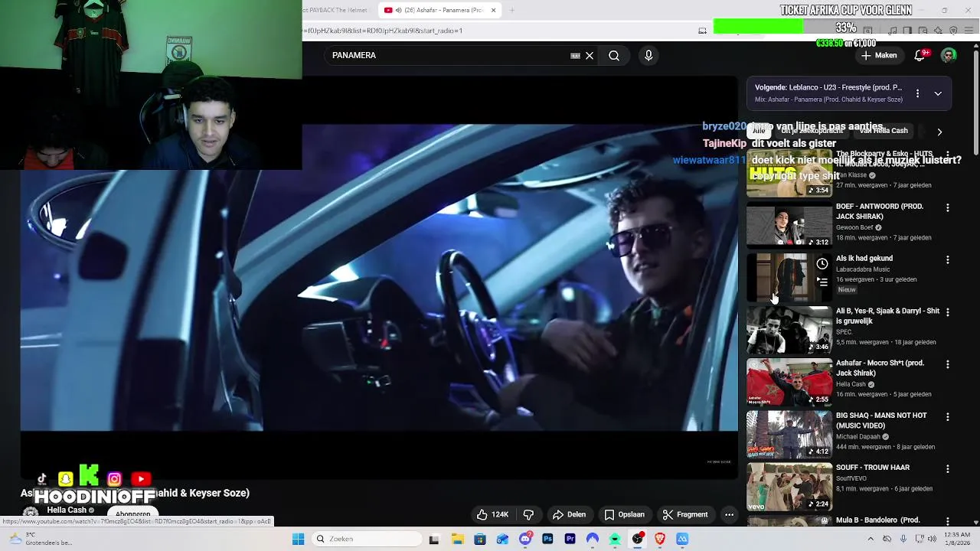Add Als ik had gekund to Watch Later
The image size is (980, 551).
pyautogui.click(x=822, y=264)
